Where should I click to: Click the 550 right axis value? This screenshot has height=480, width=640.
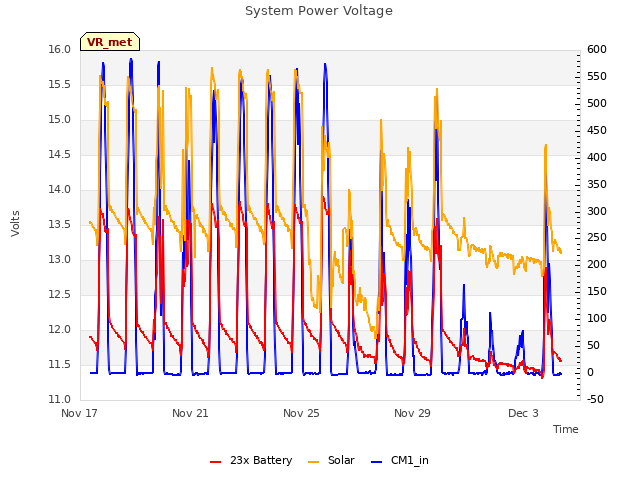[x=597, y=76]
